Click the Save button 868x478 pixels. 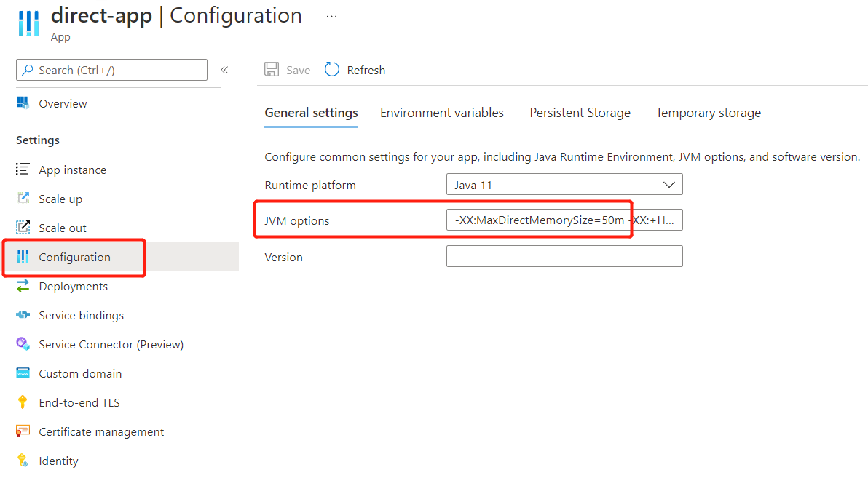tap(287, 70)
